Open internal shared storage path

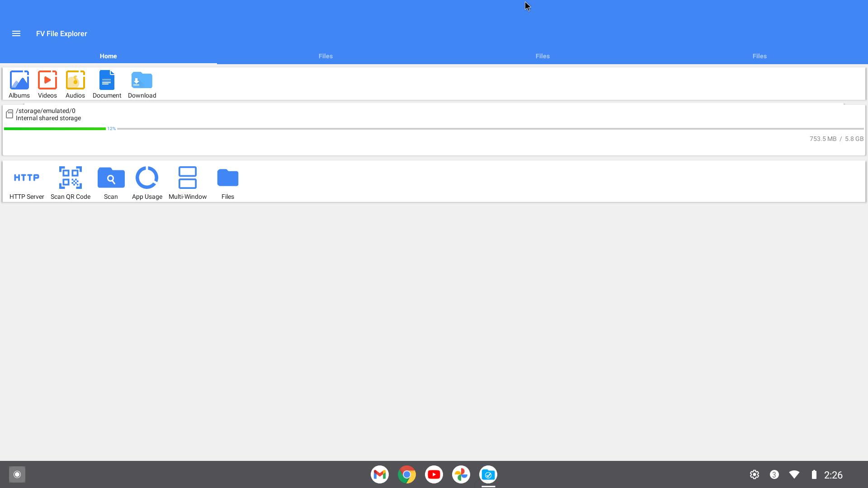[46, 114]
